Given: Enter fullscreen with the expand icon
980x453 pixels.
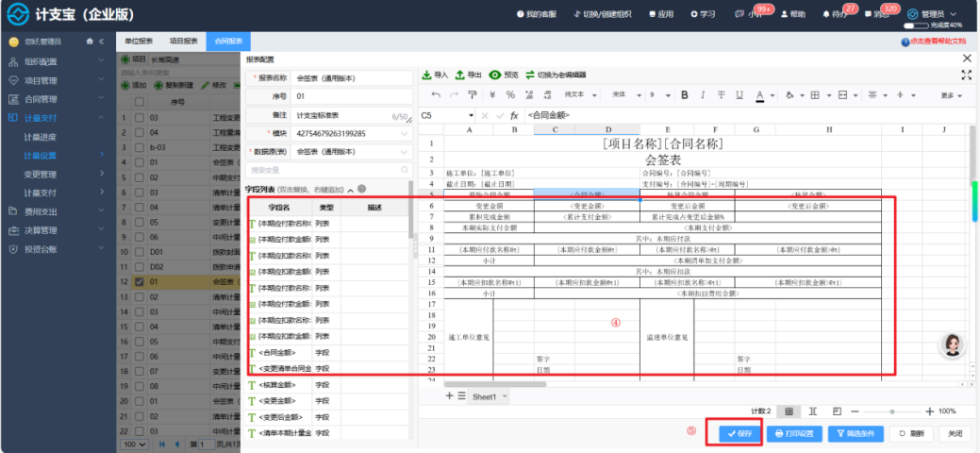Looking at the screenshot, I should pos(966,75).
